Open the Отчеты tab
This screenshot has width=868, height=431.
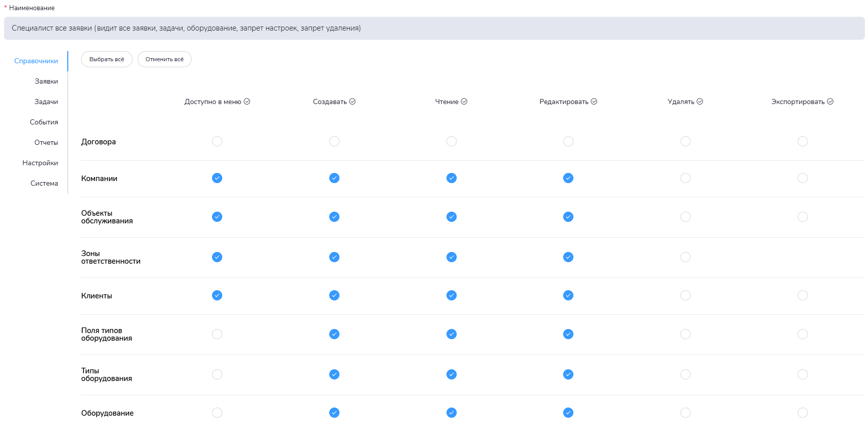(46, 142)
